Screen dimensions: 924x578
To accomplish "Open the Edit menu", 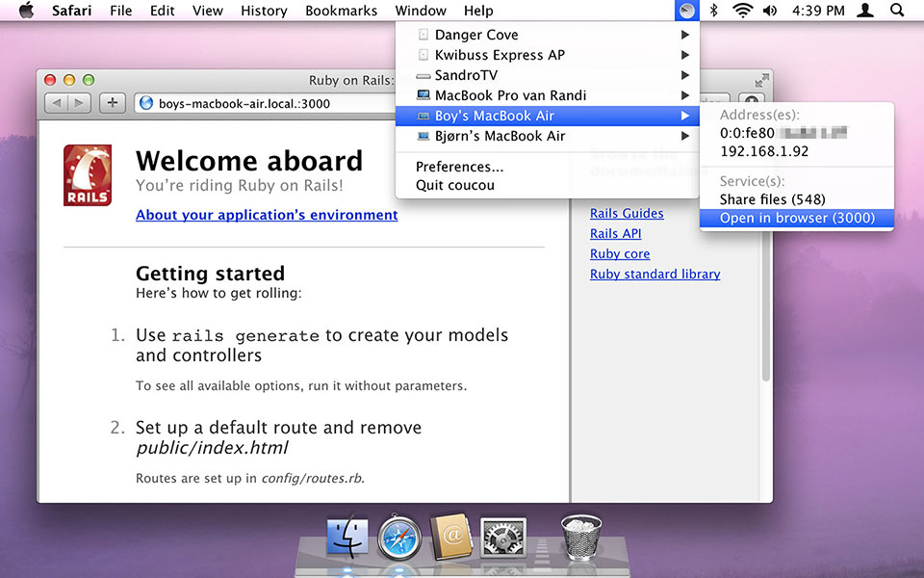I will coord(162,11).
